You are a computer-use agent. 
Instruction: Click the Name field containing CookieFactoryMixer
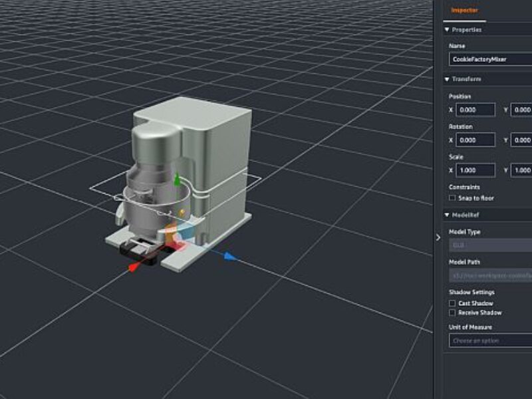tap(491, 59)
